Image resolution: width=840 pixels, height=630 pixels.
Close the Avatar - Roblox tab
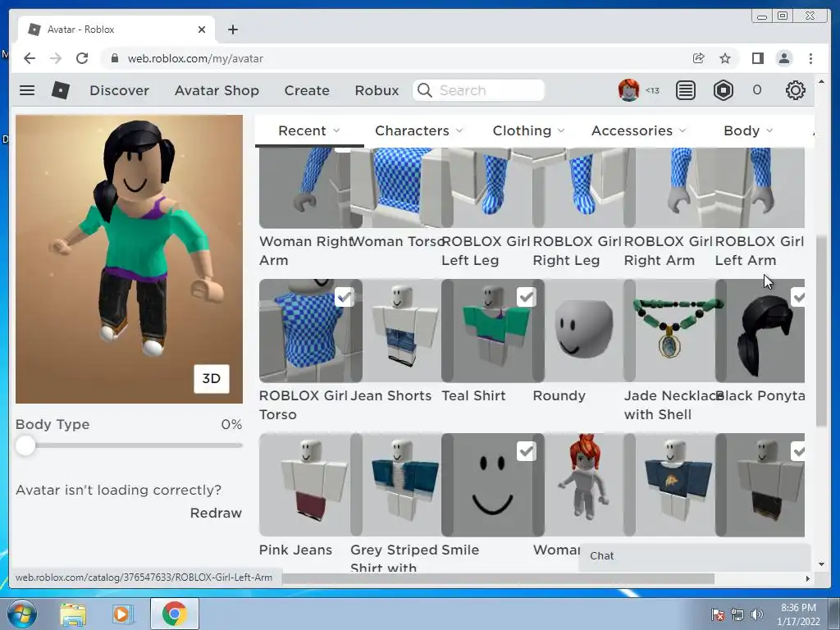coord(202,30)
